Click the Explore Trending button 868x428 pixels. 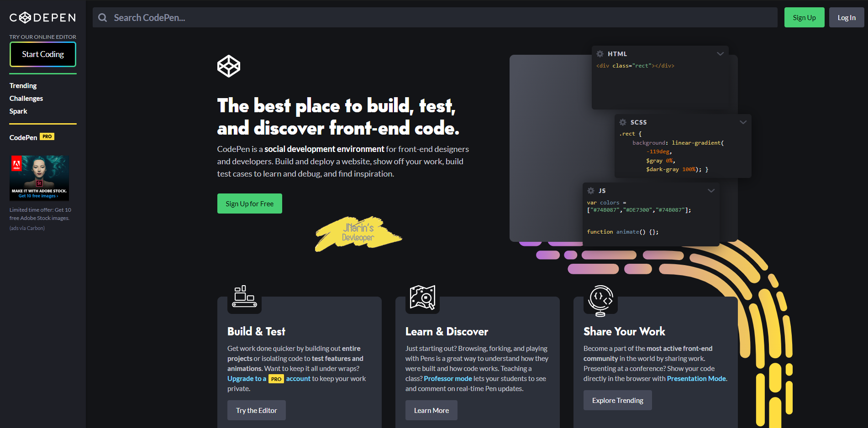[617, 400]
